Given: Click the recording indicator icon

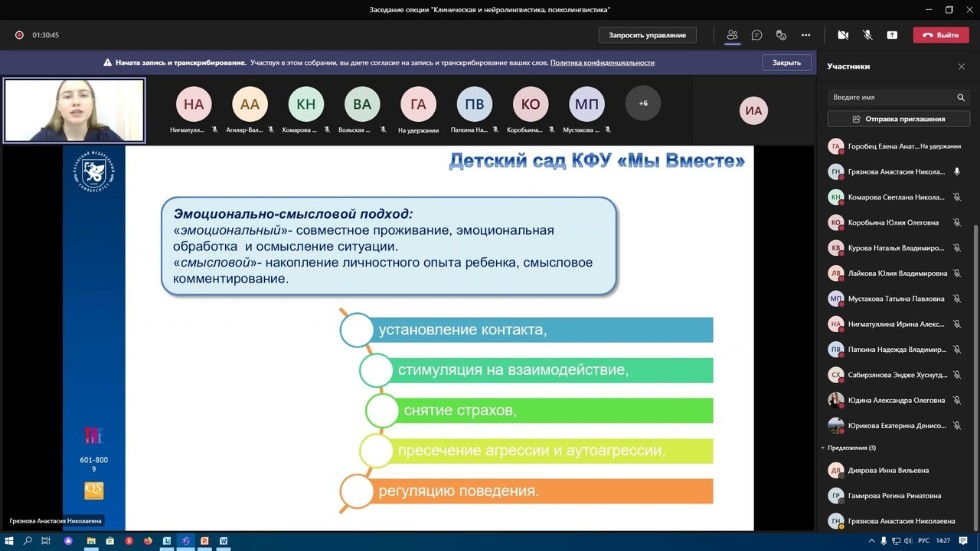Looking at the screenshot, I should coord(19,35).
